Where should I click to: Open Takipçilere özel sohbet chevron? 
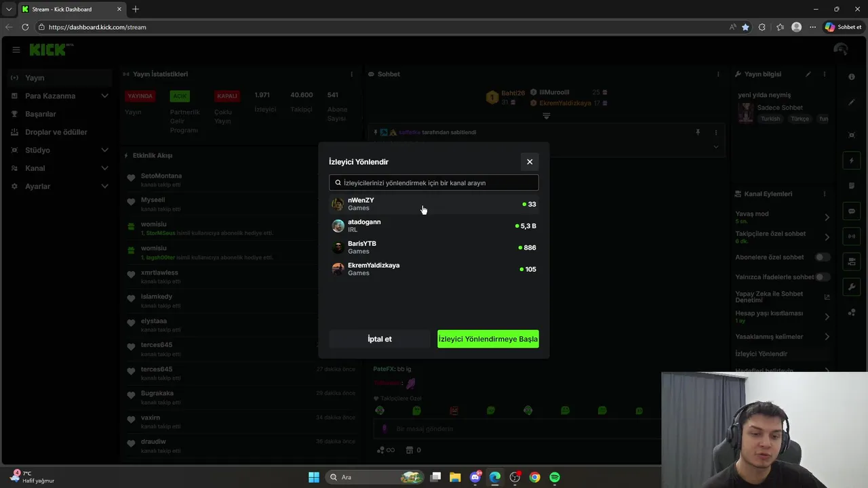tap(827, 237)
